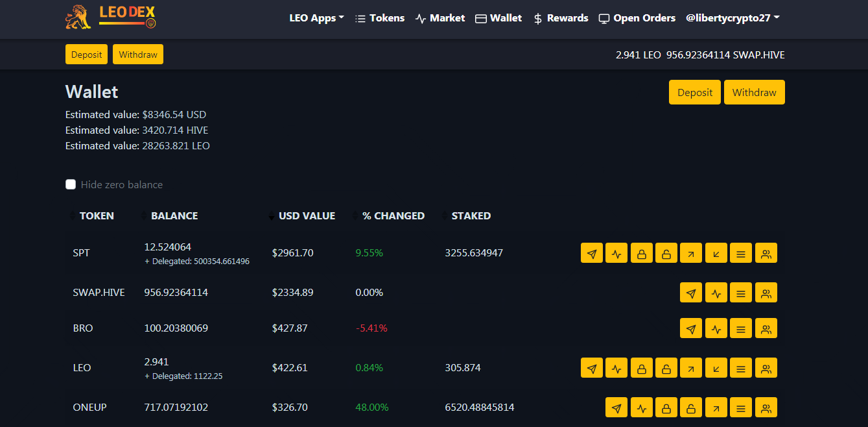Send BRO tokens with the paper plane icon
868x427 pixels.
point(691,328)
